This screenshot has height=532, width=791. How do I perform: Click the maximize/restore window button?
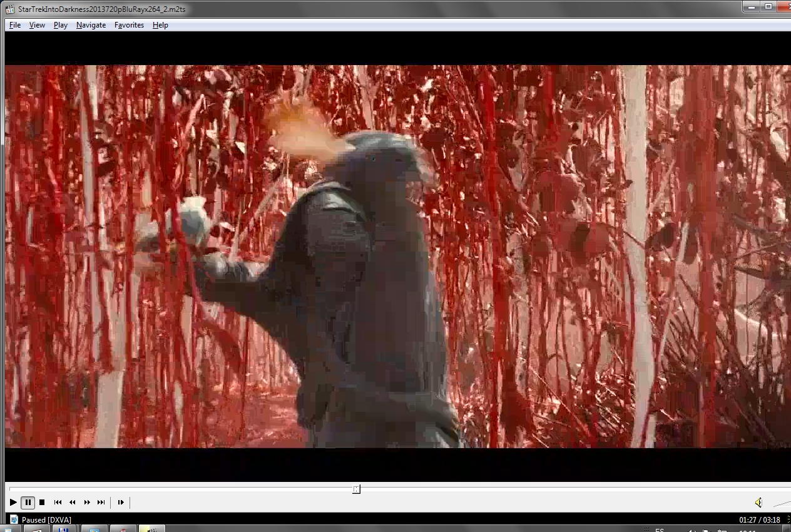(768, 6)
